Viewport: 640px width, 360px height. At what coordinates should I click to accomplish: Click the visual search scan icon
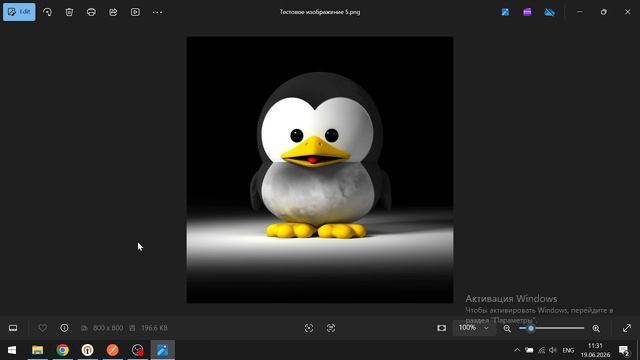pos(309,328)
